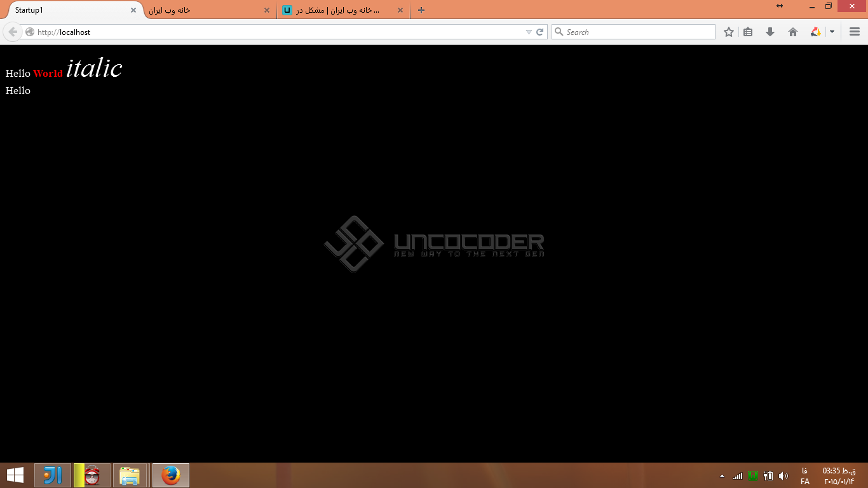Switch to the خانه وب ایران tab

coord(208,10)
